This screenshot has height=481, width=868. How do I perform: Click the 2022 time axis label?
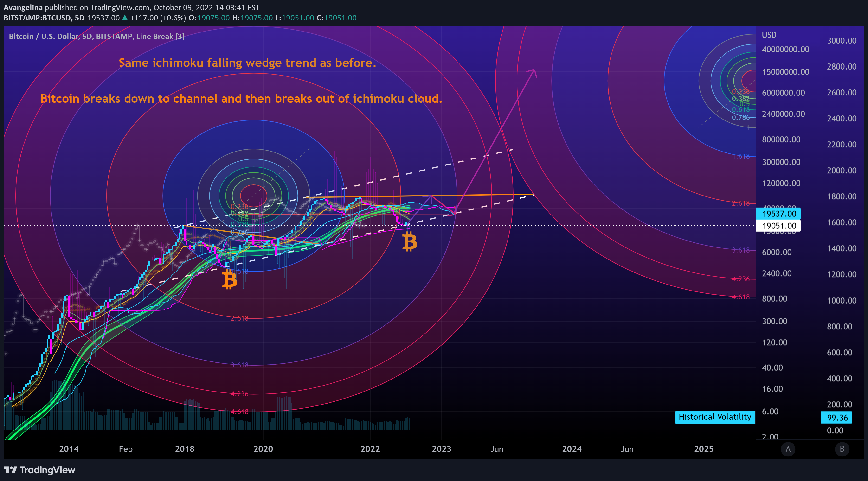click(x=370, y=449)
